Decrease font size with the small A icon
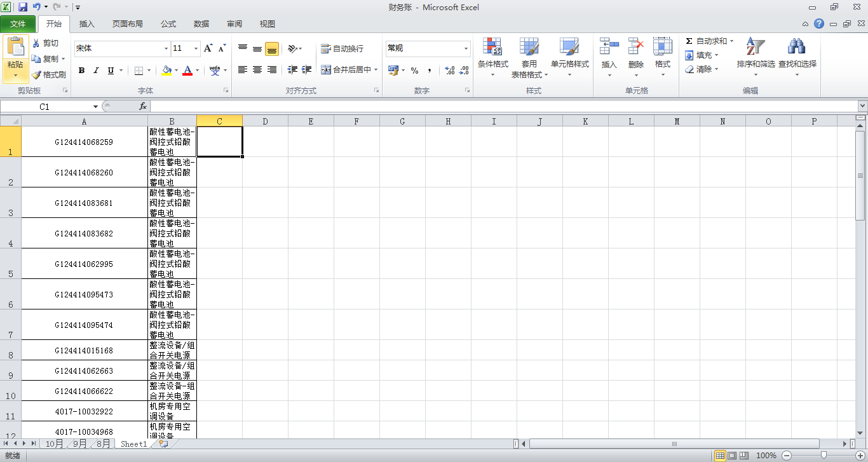This screenshot has height=462, width=868. click(222, 48)
